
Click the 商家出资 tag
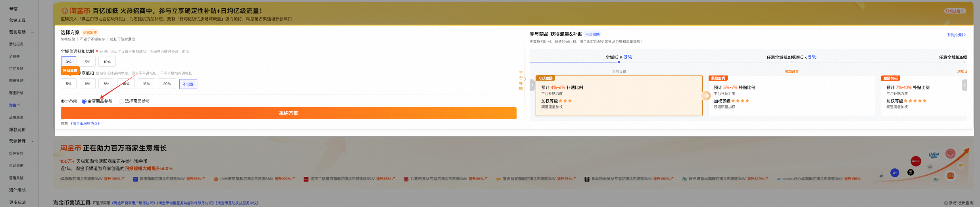(x=90, y=33)
